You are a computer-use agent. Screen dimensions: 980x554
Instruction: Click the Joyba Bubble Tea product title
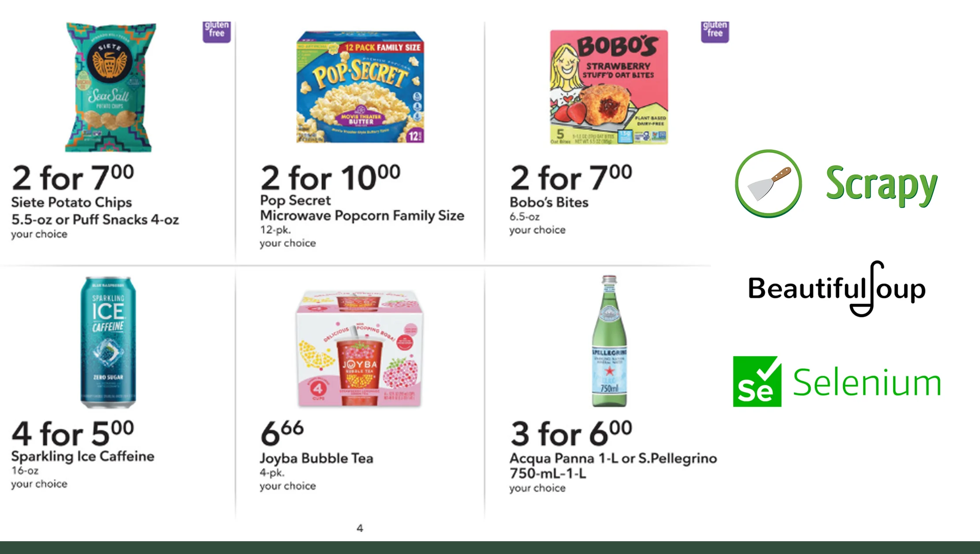click(x=316, y=458)
